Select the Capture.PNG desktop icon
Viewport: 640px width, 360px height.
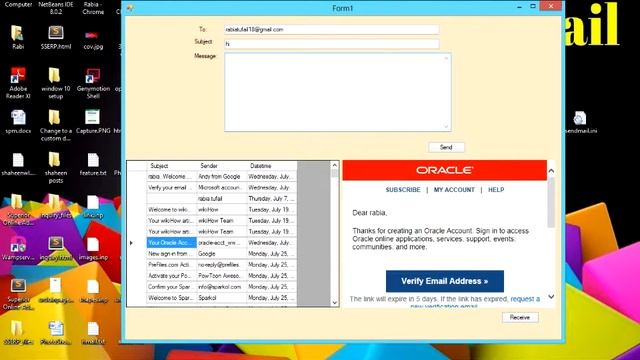(x=93, y=122)
